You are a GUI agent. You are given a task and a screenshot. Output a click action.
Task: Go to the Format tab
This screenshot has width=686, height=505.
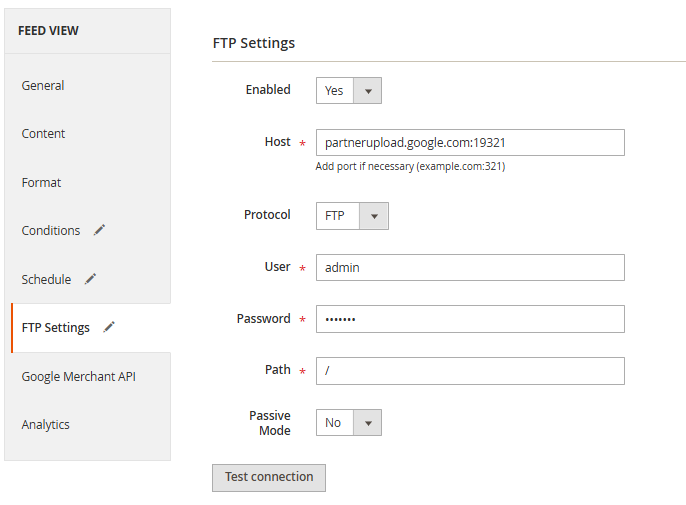(x=41, y=182)
